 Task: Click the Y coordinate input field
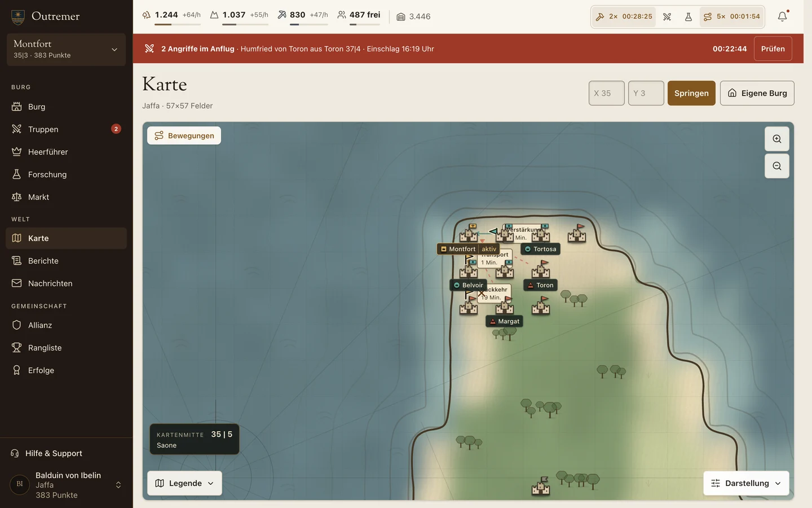coord(646,93)
